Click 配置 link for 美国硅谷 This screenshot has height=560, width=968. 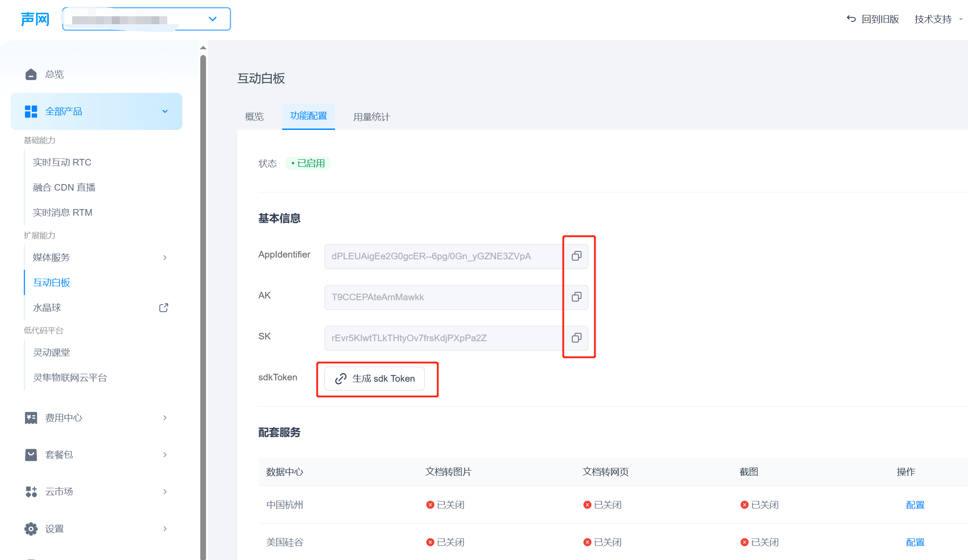pos(915,542)
